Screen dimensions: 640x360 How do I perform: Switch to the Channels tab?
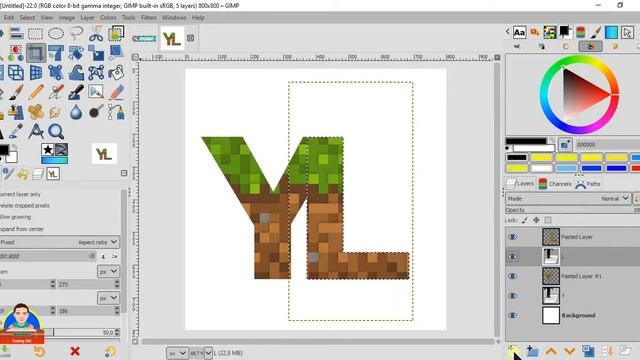pos(555,184)
